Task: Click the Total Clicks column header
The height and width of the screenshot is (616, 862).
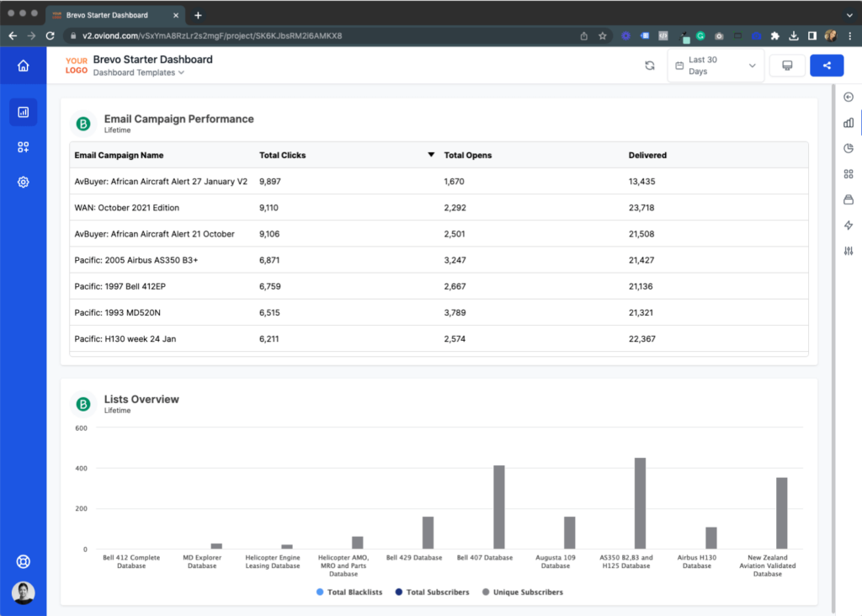Action: click(283, 156)
